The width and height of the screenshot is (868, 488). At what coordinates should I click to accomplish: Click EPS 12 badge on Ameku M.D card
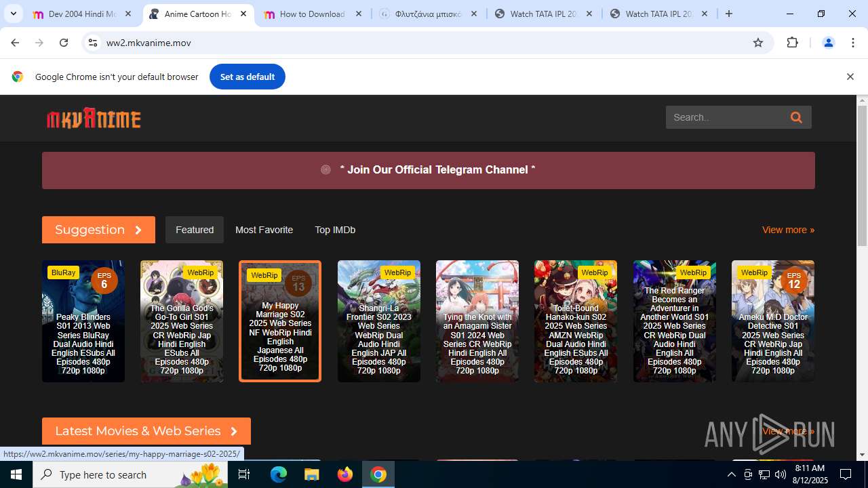794,281
